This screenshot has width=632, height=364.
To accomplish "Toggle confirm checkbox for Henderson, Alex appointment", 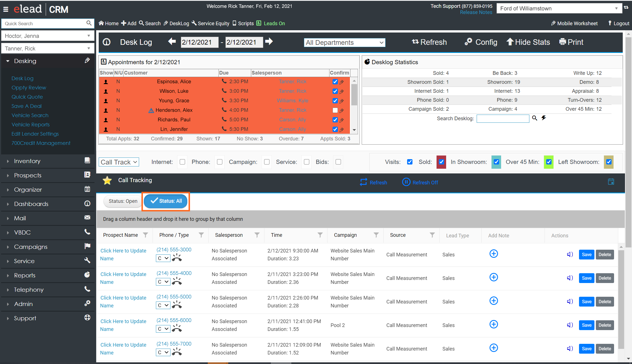I will [x=335, y=110].
